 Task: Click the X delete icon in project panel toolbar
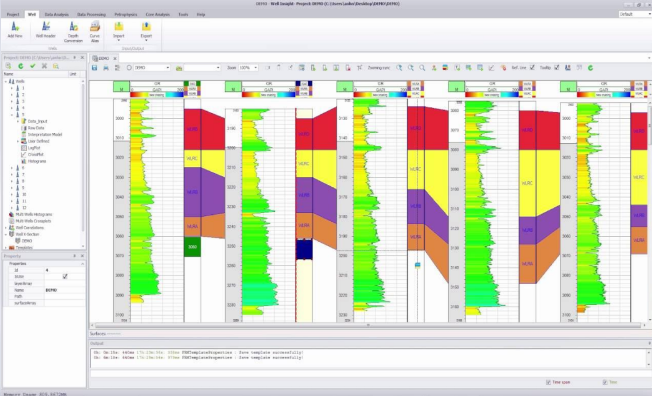coord(44,66)
